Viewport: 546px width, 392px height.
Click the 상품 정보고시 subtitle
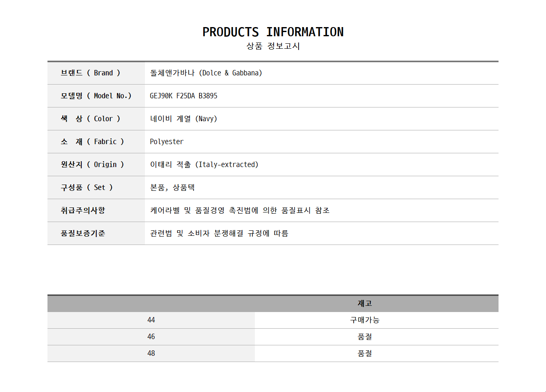pyautogui.click(x=273, y=46)
